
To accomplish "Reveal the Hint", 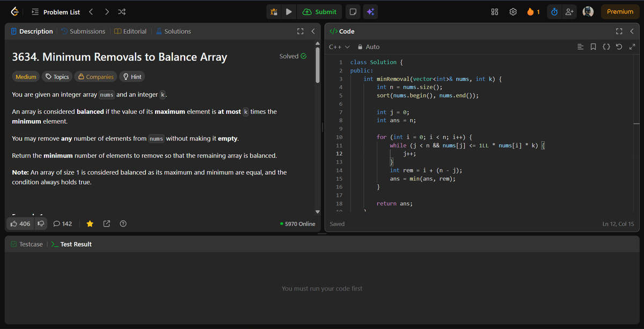I will [132, 77].
